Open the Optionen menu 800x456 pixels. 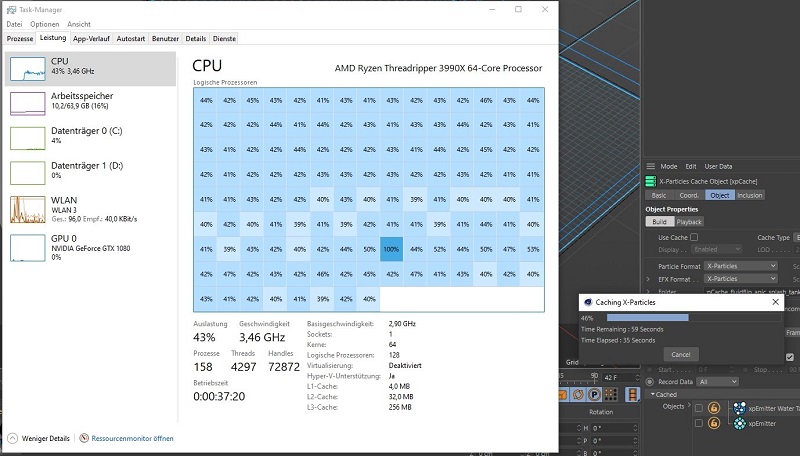[x=44, y=24]
